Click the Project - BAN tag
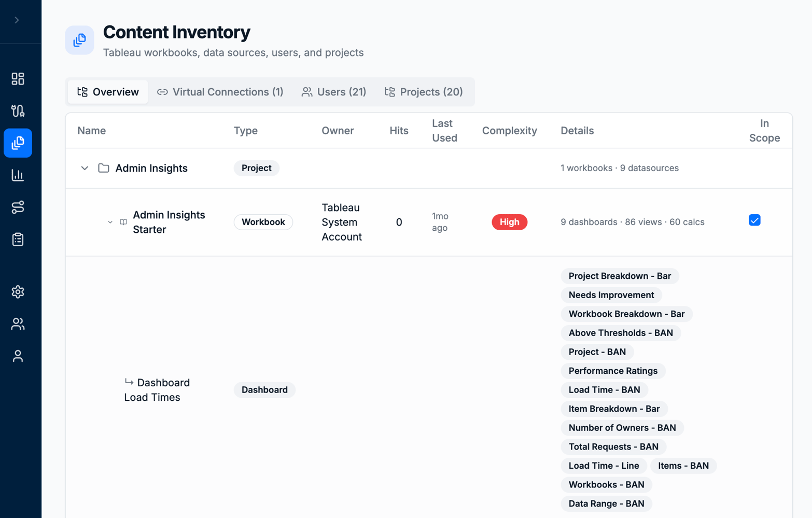Viewport: 812px width, 518px height. [597, 352]
